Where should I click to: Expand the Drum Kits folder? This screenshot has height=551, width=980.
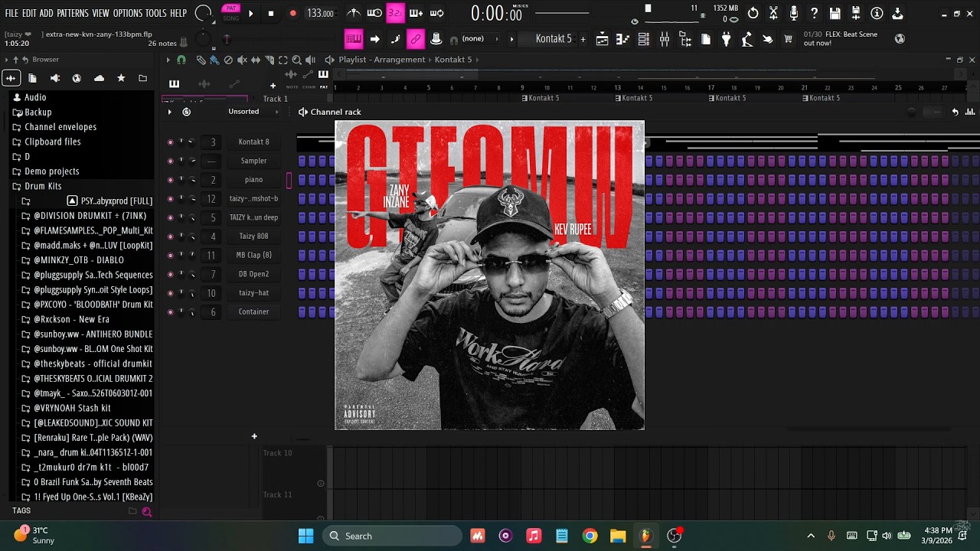[x=43, y=186]
